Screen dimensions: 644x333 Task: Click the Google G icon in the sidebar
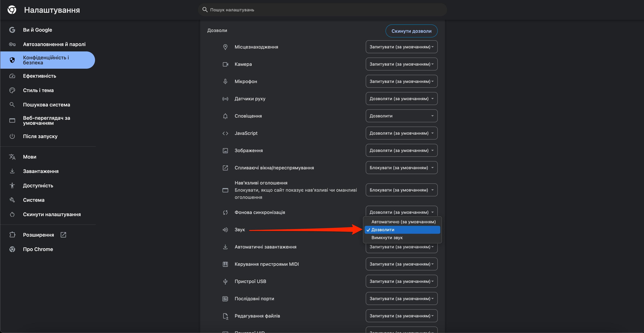pos(12,30)
